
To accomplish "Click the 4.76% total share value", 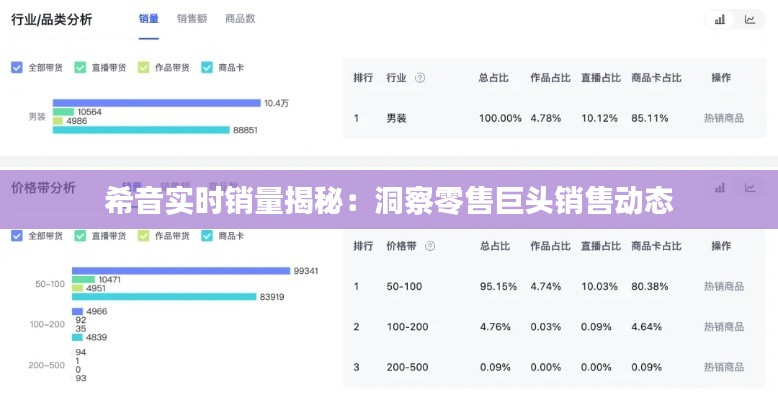I will click(x=495, y=327).
